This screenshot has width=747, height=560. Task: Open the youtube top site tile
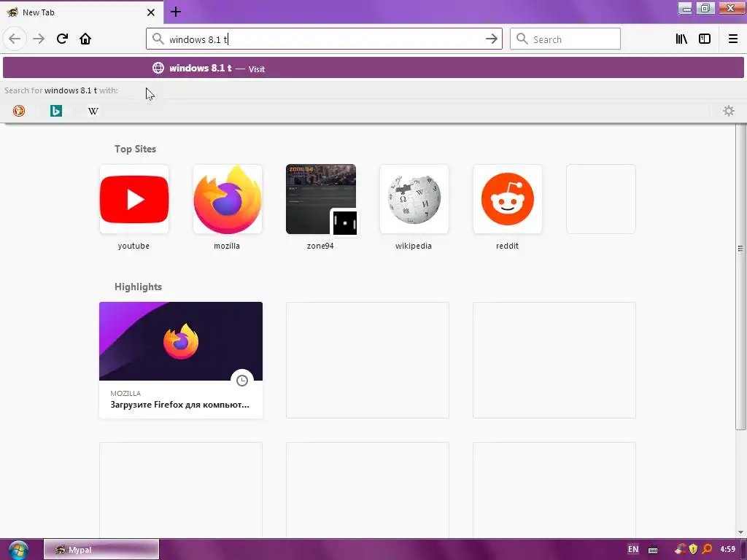134,199
